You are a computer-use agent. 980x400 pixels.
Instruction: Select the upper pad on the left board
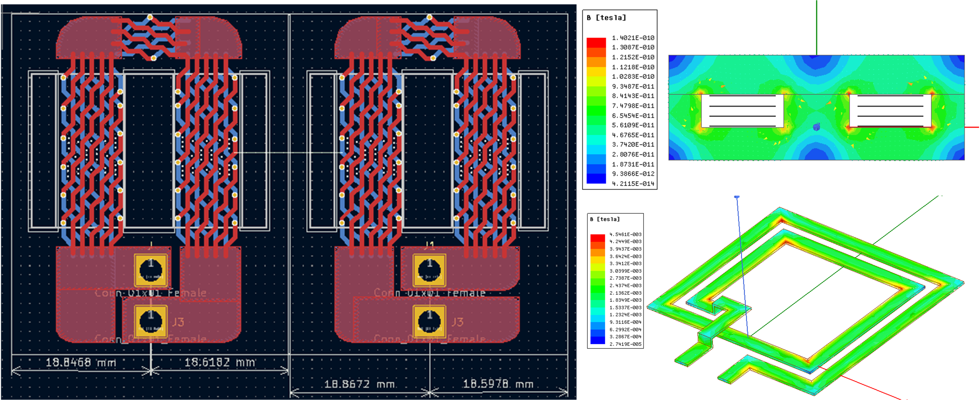pyautogui.click(x=151, y=270)
